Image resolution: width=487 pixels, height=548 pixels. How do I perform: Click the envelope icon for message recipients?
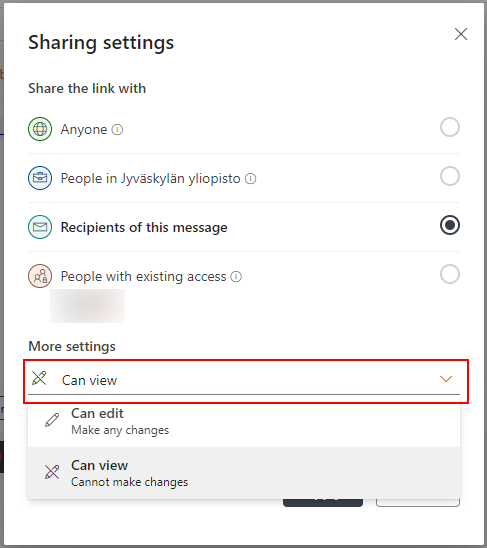(40, 227)
